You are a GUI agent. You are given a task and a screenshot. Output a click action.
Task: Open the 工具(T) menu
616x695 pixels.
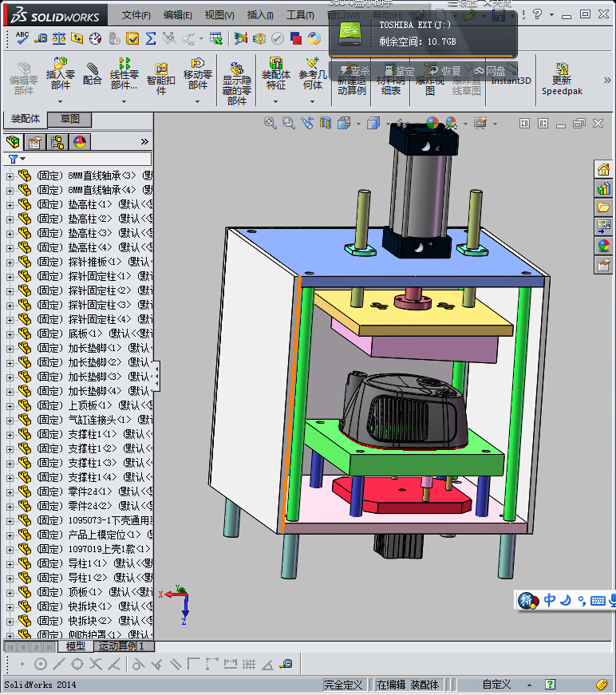pyautogui.click(x=300, y=15)
